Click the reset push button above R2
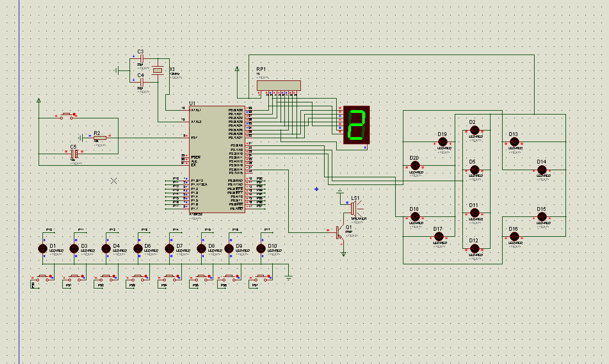 point(67,115)
